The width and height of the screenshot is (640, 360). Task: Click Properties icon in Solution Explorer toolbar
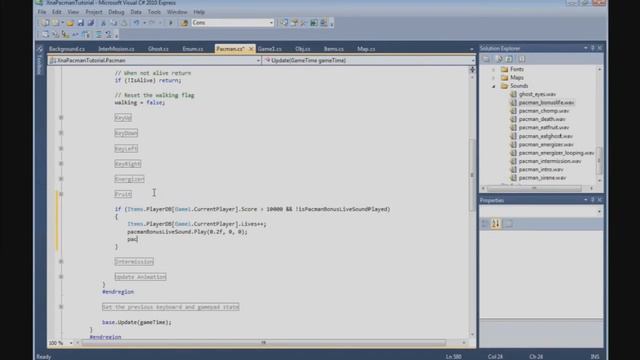pyautogui.click(x=486, y=59)
